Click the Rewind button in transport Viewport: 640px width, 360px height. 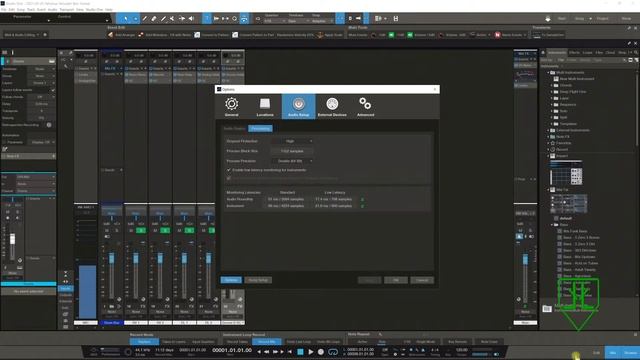(x=267, y=351)
